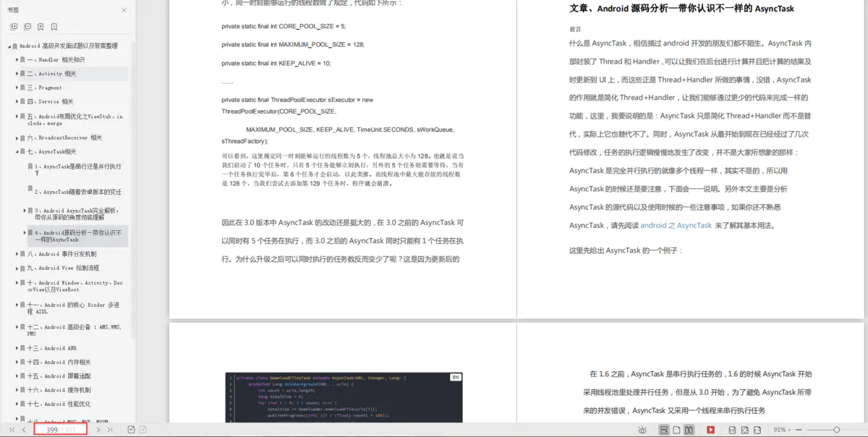
Task: Open bookmark 十六、Android 缓存机制
Action: click(x=59, y=390)
